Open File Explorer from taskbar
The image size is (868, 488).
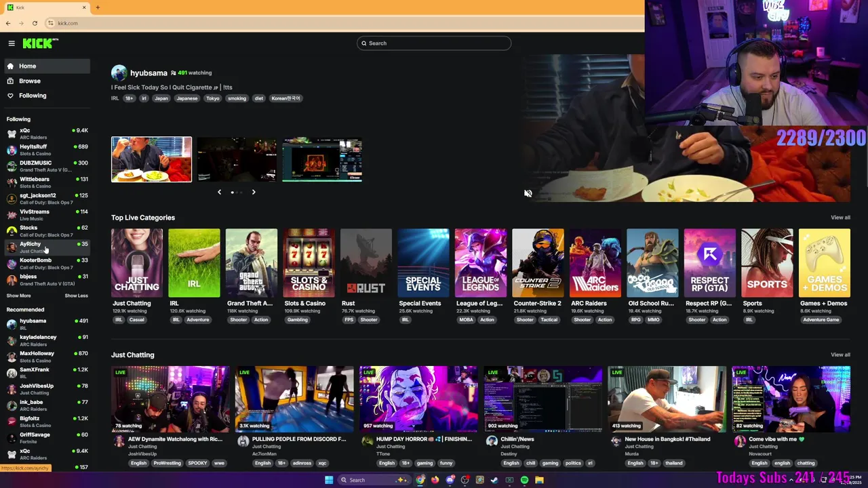pos(539,480)
